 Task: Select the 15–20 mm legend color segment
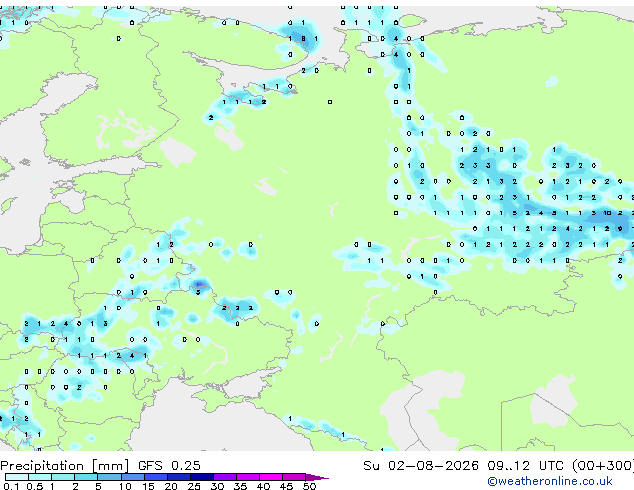[x=155, y=477]
